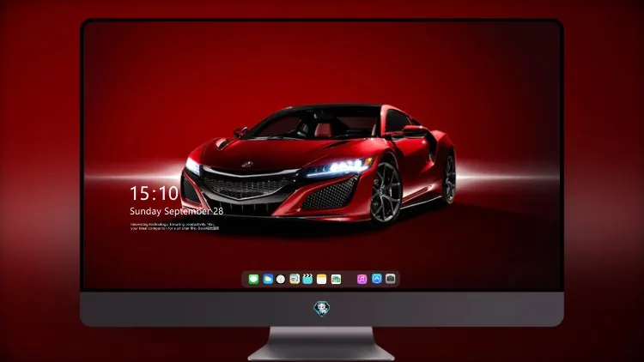Click the 15:10 clock widget
The width and height of the screenshot is (644, 362).
click(x=154, y=193)
